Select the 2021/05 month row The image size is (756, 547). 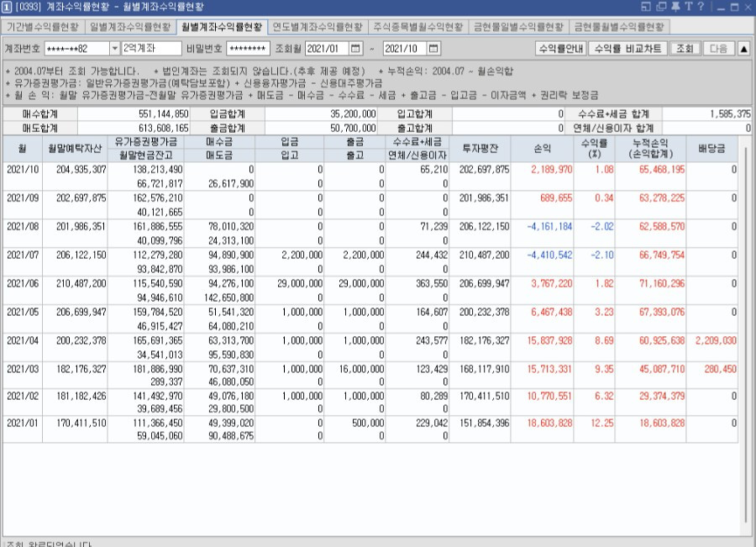pyautogui.click(x=370, y=318)
